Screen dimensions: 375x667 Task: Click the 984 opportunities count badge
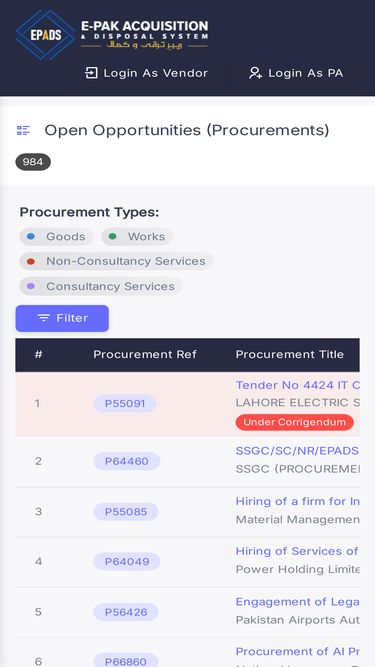coord(33,162)
